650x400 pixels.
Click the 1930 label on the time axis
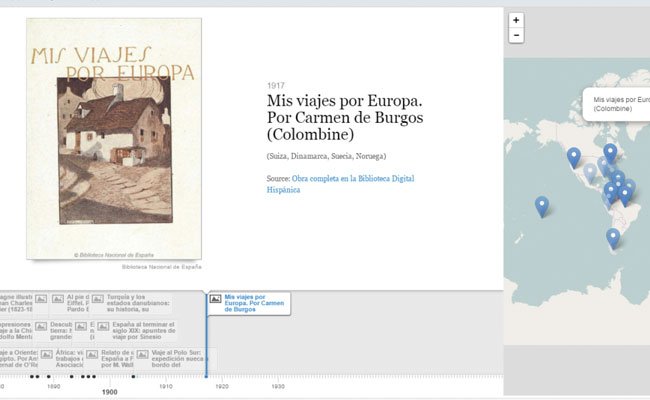[278, 386]
